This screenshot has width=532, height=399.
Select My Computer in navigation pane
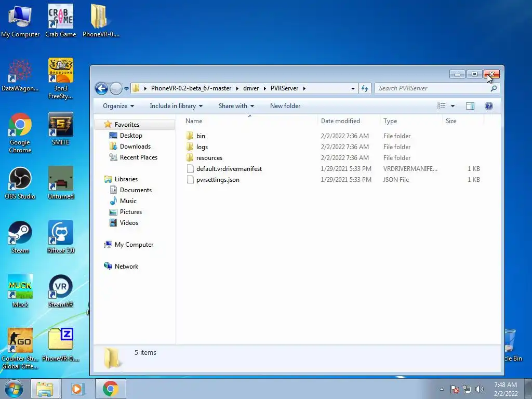pyautogui.click(x=134, y=245)
